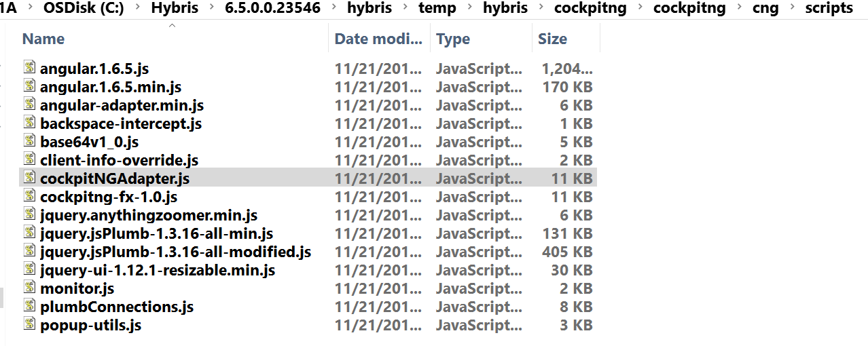Select the jquery-ui-1.12.1-resizable.min.js file name

pyautogui.click(x=158, y=270)
